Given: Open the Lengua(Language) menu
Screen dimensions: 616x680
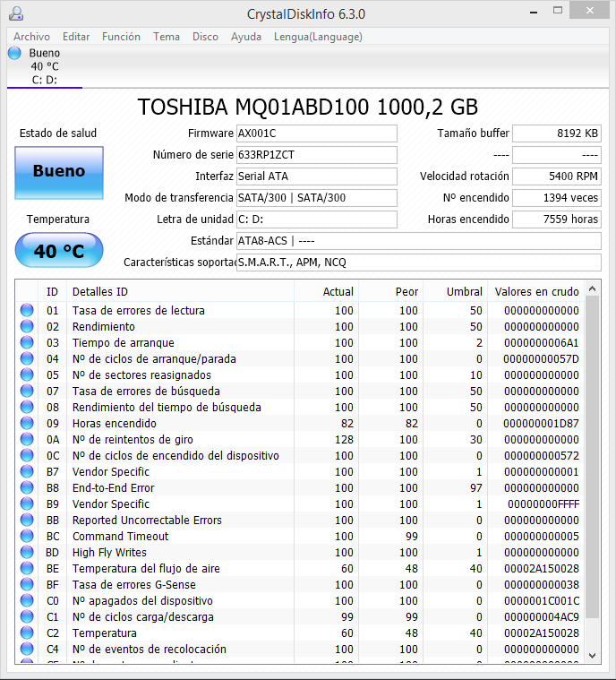Looking at the screenshot, I should [x=318, y=37].
